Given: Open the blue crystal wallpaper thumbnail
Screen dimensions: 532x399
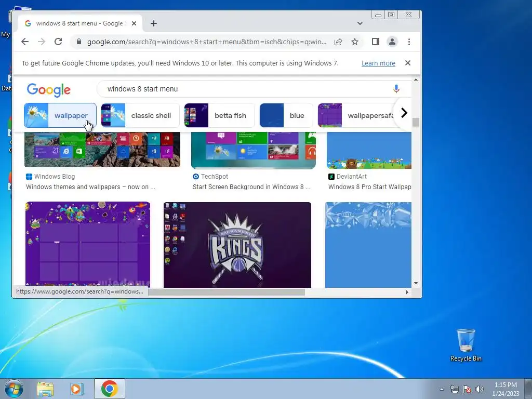Looking at the screenshot, I should pos(368,245).
